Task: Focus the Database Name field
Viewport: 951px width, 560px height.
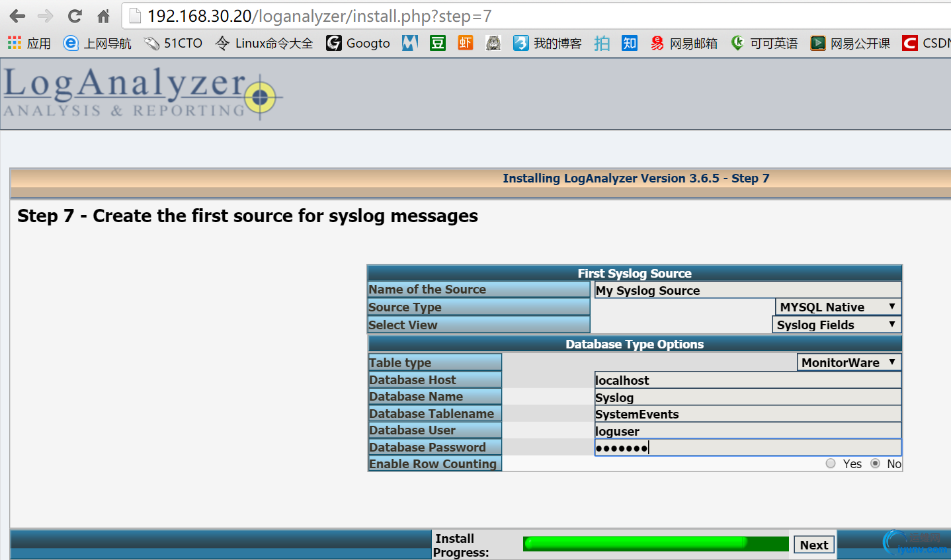Action: point(748,397)
